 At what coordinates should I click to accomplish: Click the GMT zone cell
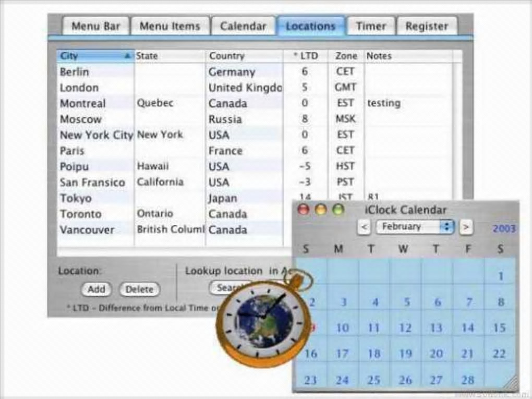(345, 88)
